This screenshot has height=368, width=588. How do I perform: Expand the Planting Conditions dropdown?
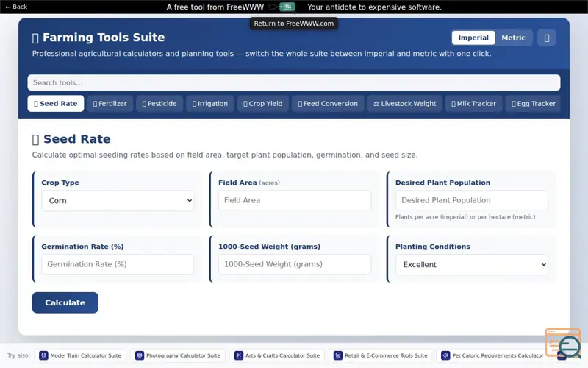coord(471,264)
